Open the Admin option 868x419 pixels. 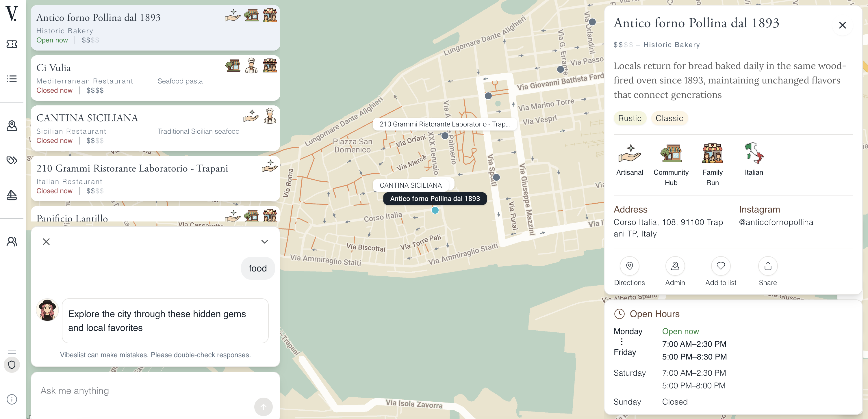click(675, 271)
